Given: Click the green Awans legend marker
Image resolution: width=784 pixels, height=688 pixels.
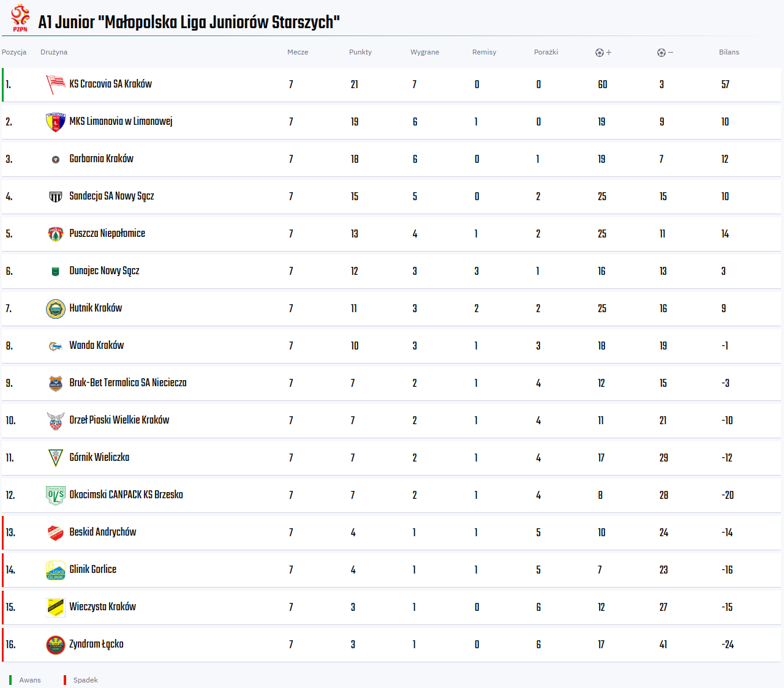Looking at the screenshot, I should (10, 680).
